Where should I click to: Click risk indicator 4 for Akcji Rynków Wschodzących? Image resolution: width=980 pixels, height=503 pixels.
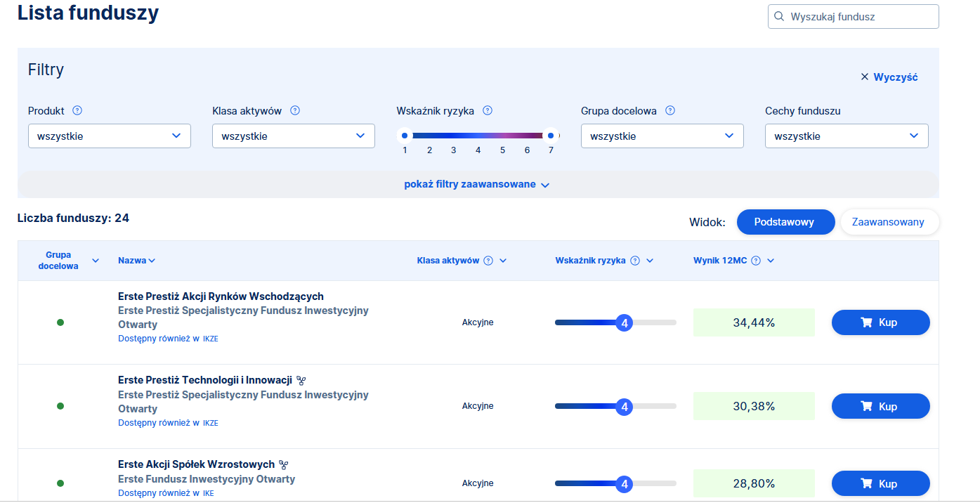pyautogui.click(x=624, y=322)
